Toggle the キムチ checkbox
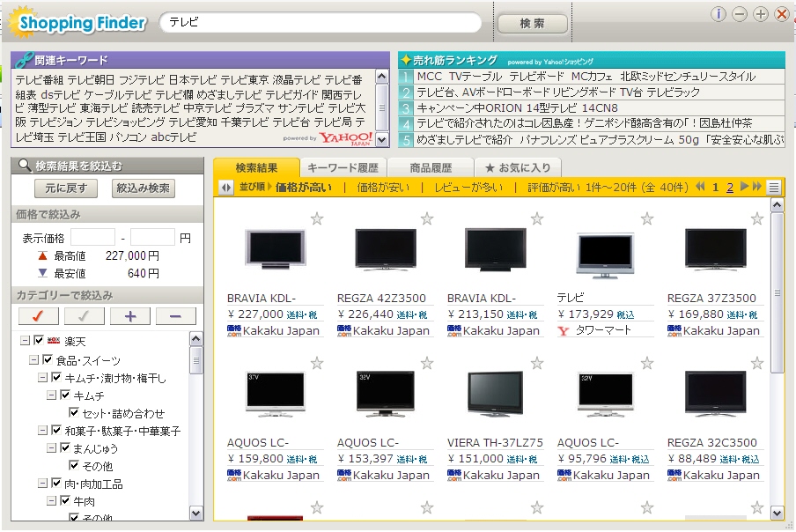 [x=65, y=395]
